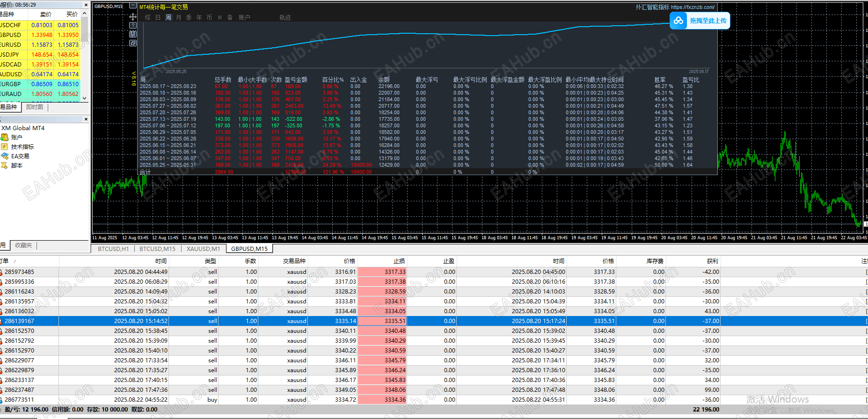
Task: Open the BTCUSD,H1 chart tab
Action: pyautogui.click(x=113, y=249)
